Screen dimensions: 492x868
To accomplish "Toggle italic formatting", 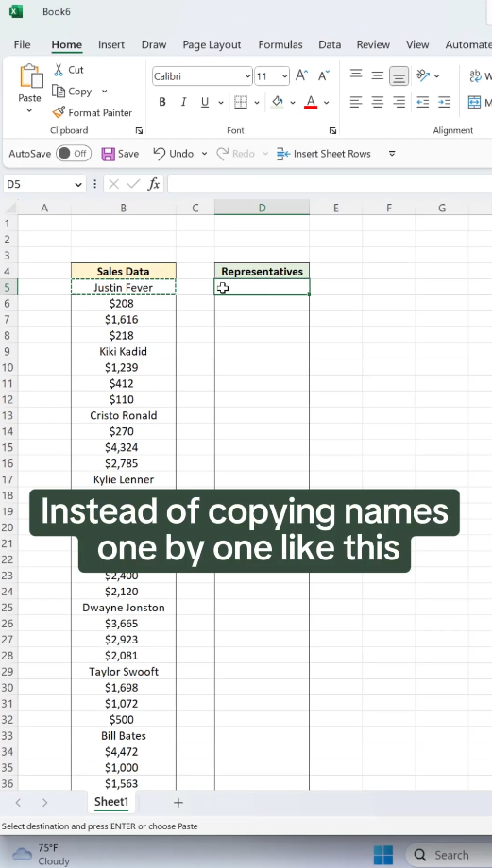I will point(183,103).
